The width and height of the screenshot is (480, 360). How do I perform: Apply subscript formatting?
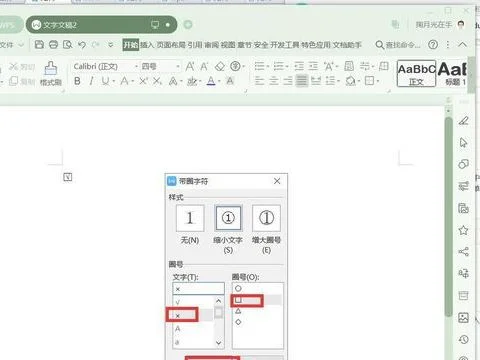click(x=158, y=81)
